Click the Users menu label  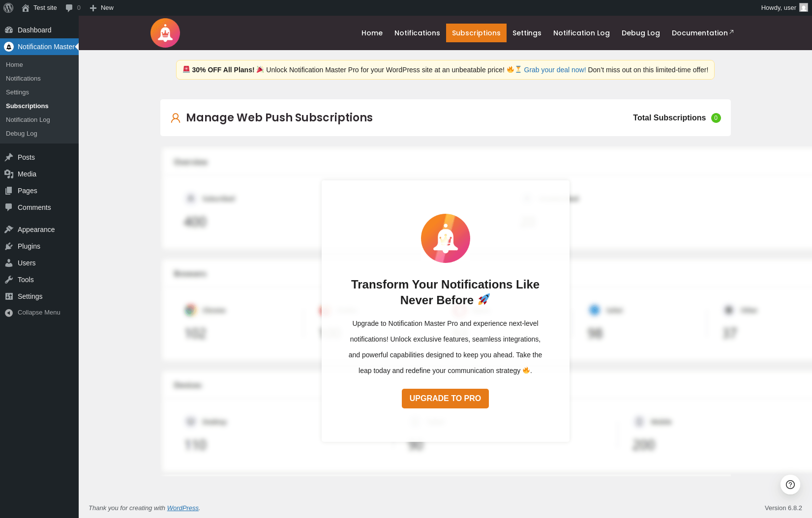point(27,263)
